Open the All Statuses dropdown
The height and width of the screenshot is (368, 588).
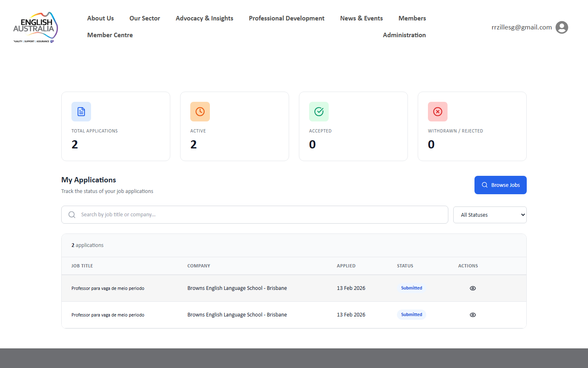click(x=490, y=215)
